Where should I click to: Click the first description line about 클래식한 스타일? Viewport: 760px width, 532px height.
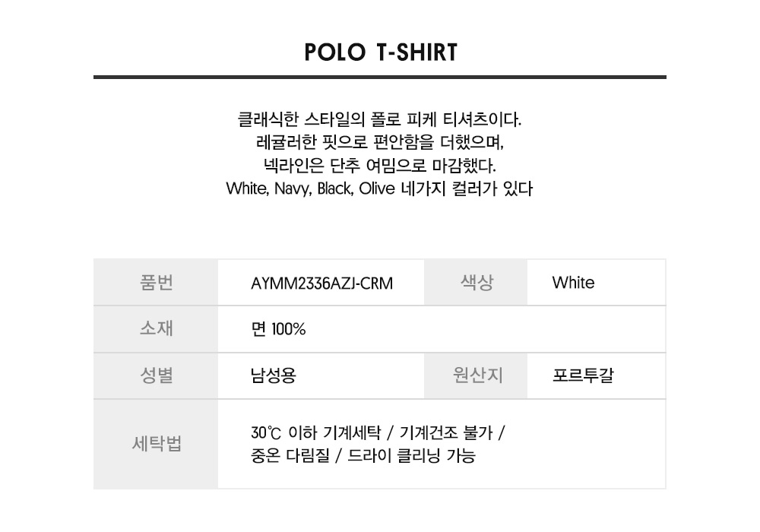pos(379,119)
